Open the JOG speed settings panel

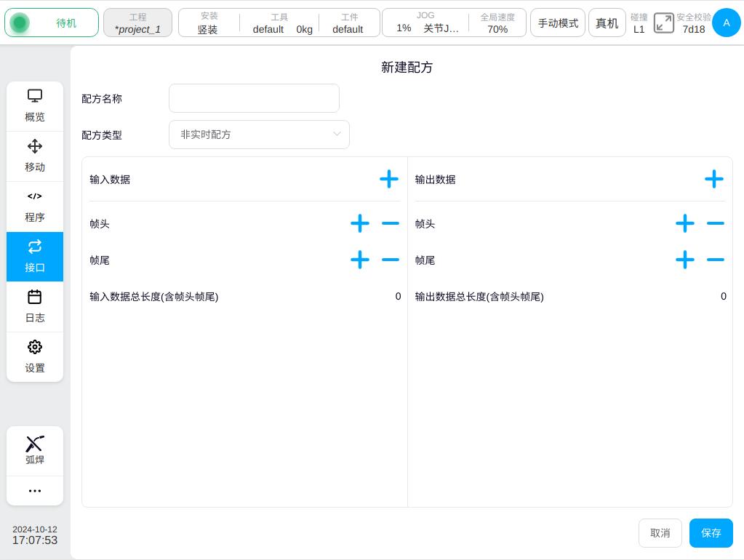(x=425, y=23)
